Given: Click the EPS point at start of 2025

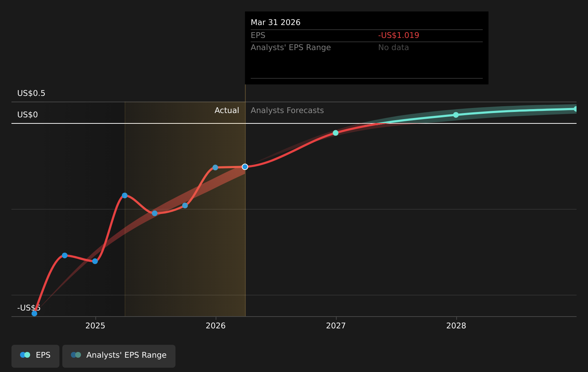Looking at the screenshot, I should (x=95, y=261).
